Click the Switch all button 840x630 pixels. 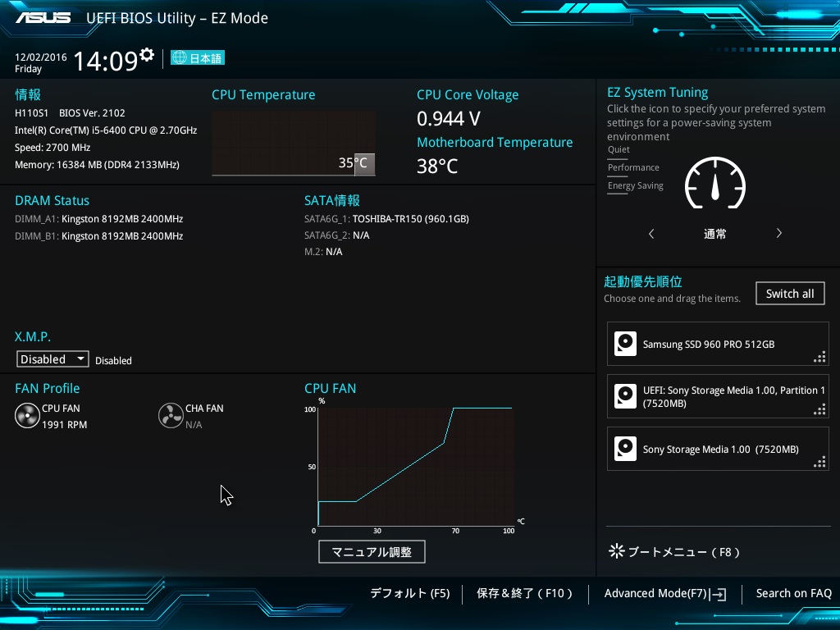790,294
